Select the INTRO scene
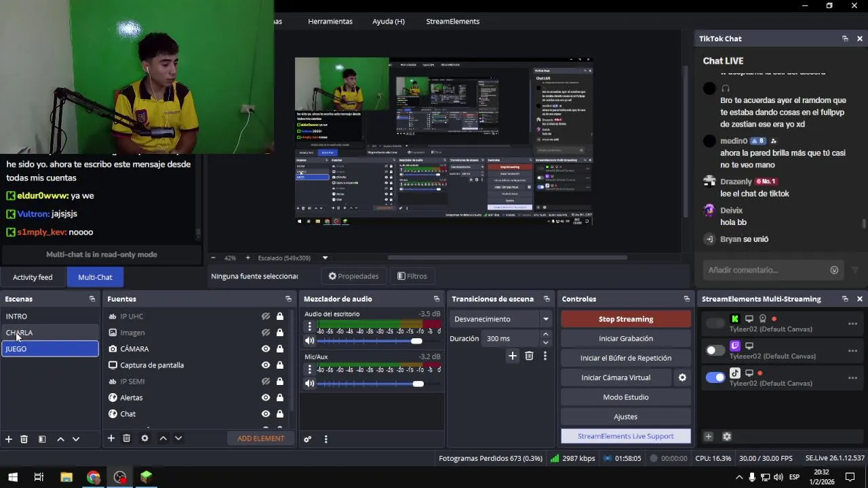The width and height of the screenshot is (868, 488). [x=50, y=317]
